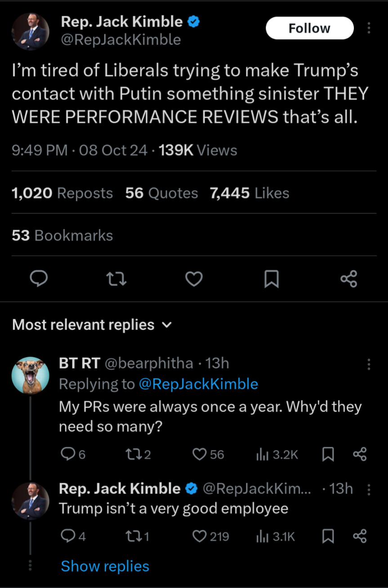The width and height of the screenshot is (388, 588).
Task: Like the main tweet with heart icon
Action: pyautogui.click(x=194, y=279)
